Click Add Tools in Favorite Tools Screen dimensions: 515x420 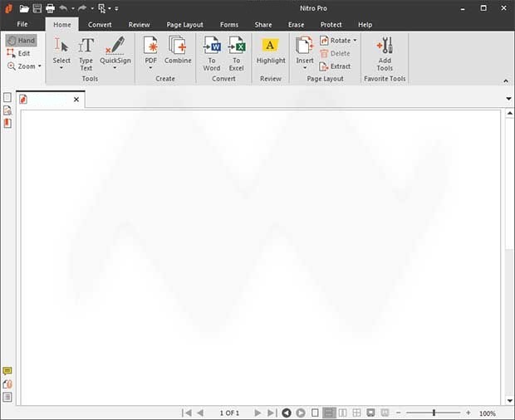click(x=385, y=53)
